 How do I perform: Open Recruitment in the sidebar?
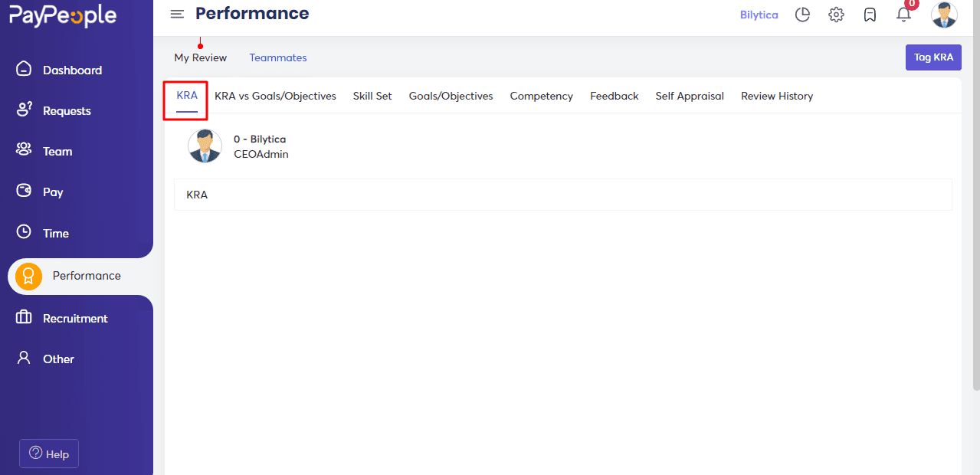click(75, 318)
